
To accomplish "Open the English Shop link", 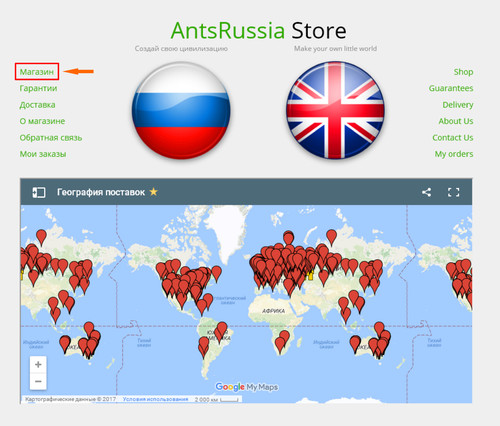I will point(463,72).
